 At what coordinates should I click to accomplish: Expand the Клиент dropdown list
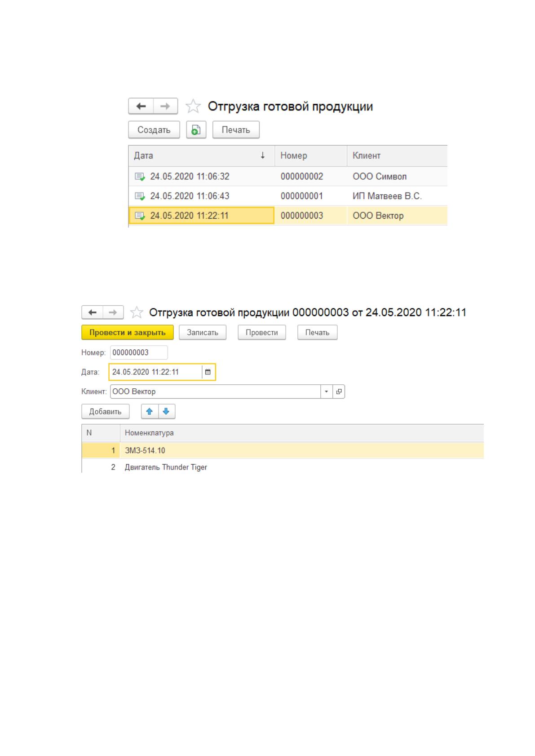(x=327, y=391)
